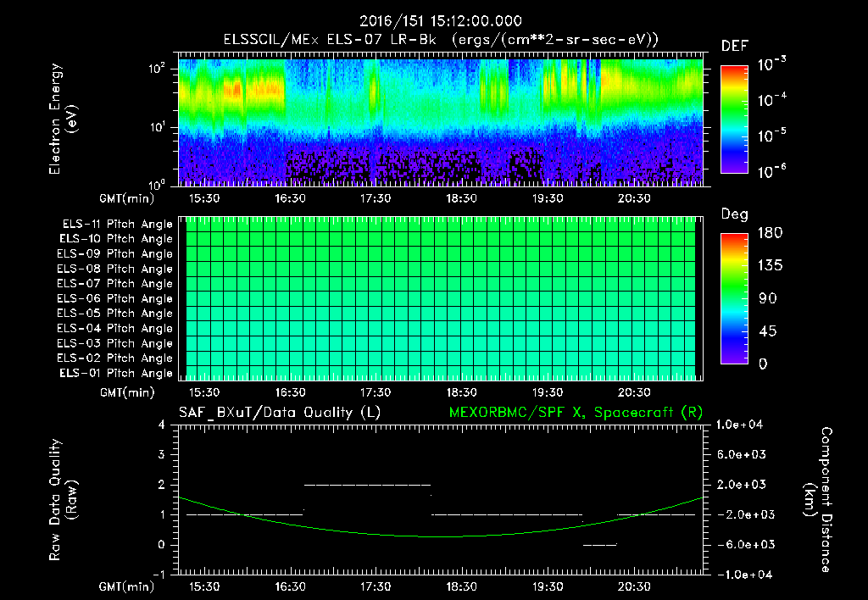Click the 10^-4 DEF scale value
The image size is (868, 600).
click(771, 100)
